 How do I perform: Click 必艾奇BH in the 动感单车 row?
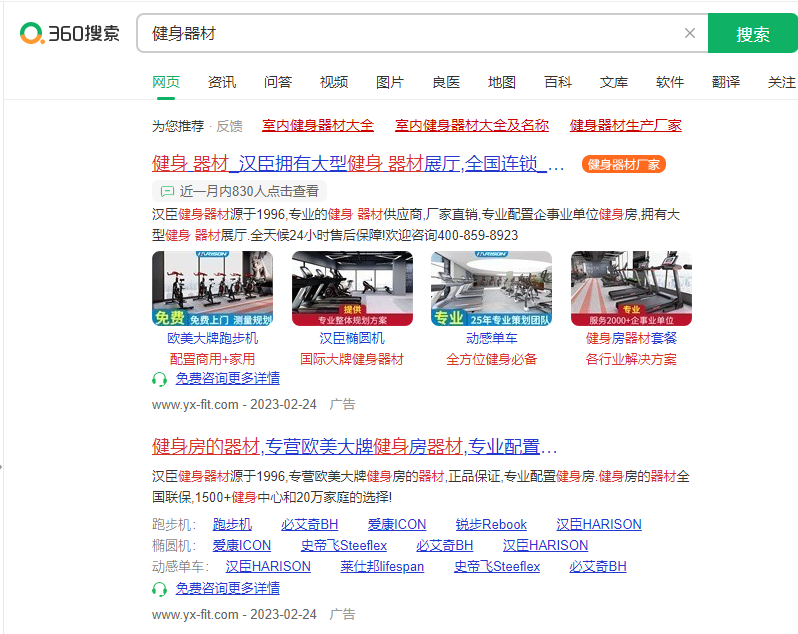pyautogui.click(x=598, y=566)
